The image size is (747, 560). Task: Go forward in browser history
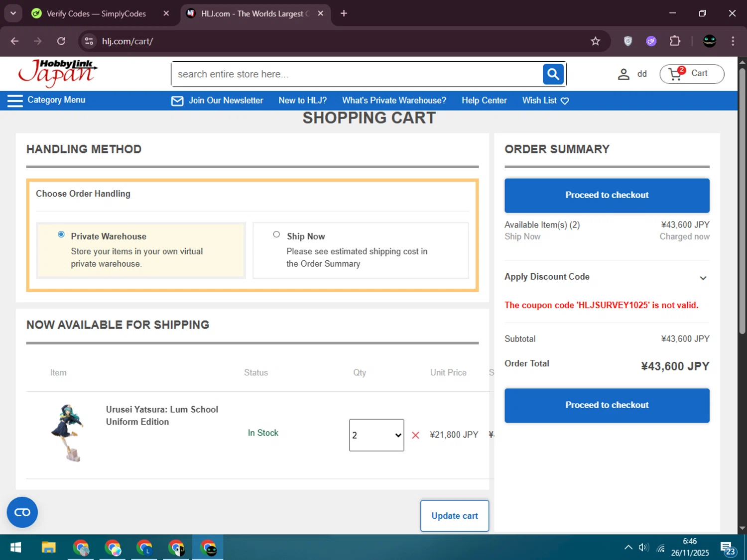[x=38, y=41]
